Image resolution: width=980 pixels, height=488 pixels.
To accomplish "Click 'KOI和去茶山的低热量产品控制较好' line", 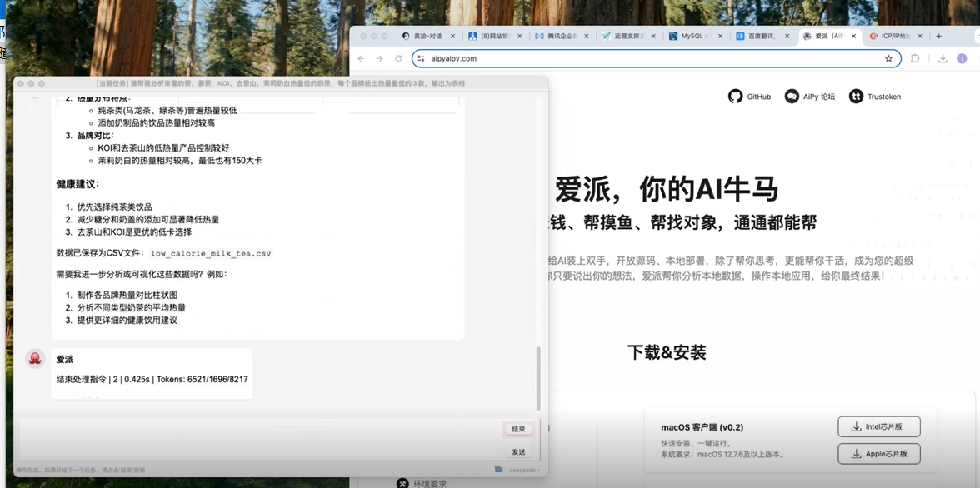I will coord(163,147).
